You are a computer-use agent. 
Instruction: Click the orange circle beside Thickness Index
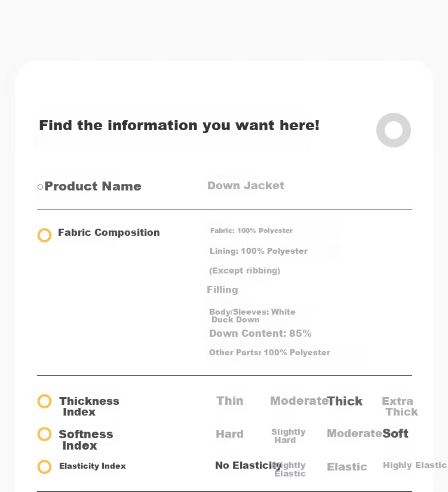[x=44, y=401]
